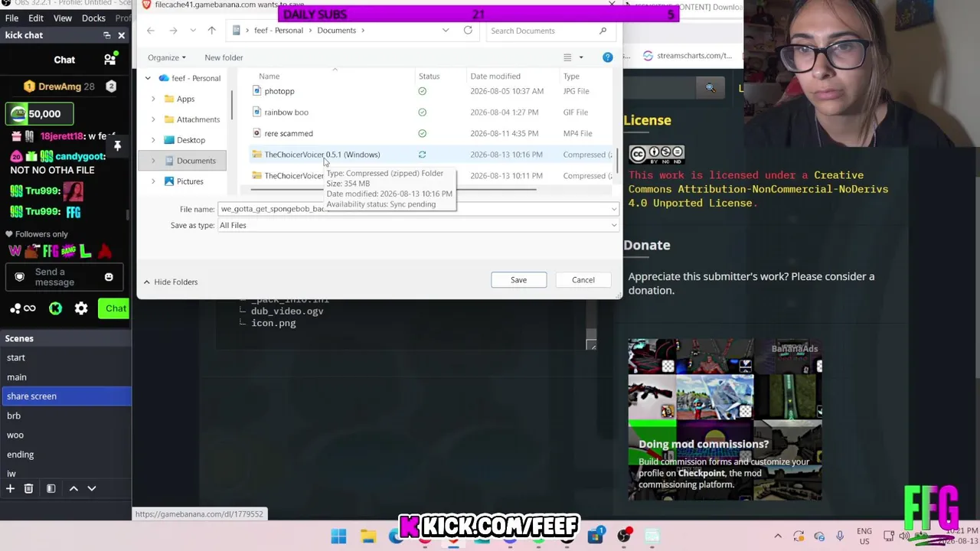Sort files by Date modified column
The image size is (980, 551).
pyautogui.click(x=495, y=76)
